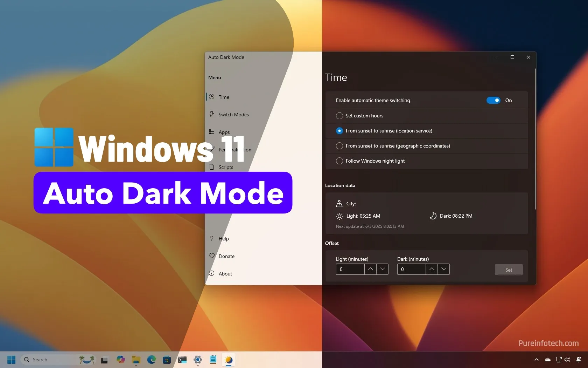Open the do-not-disturb notification bell
Viewport: 588px width, 368px height.
(579, 360)
